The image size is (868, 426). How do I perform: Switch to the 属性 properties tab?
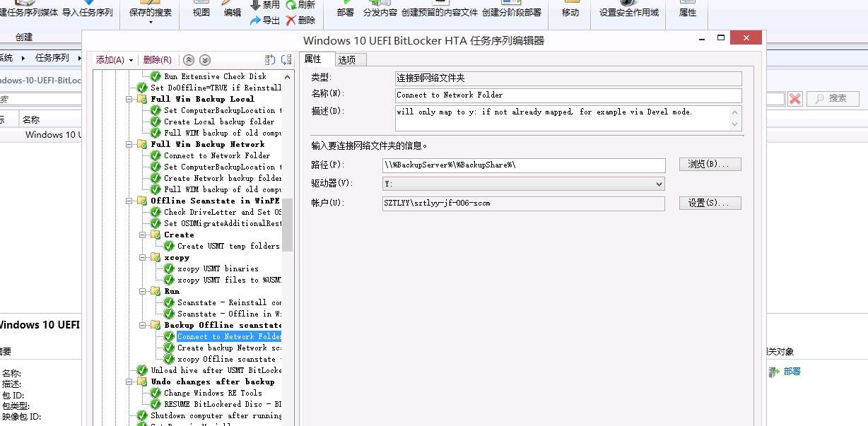coord(313,59)
